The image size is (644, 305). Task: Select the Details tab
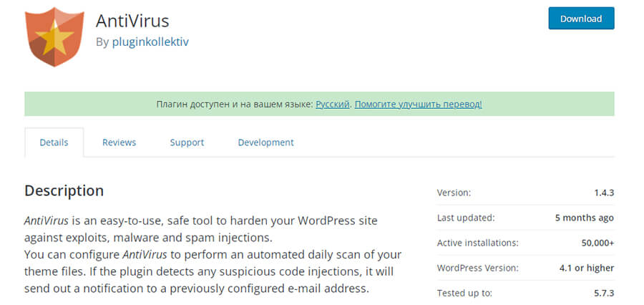54,142
